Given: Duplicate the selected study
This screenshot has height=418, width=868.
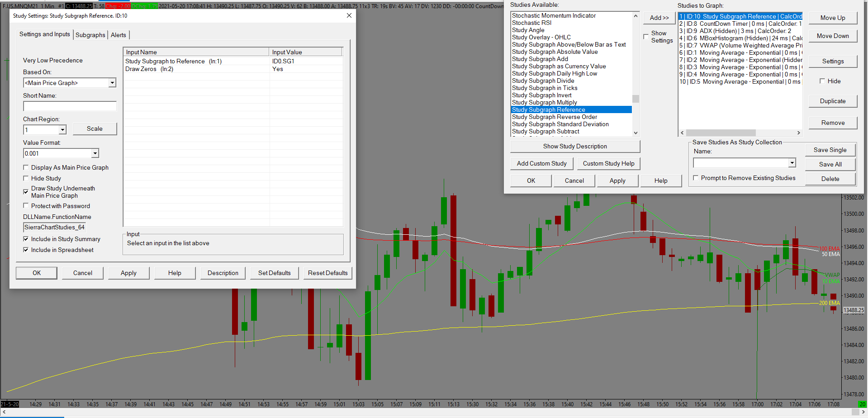Looking at the screenshot, I should coord(833,101).
